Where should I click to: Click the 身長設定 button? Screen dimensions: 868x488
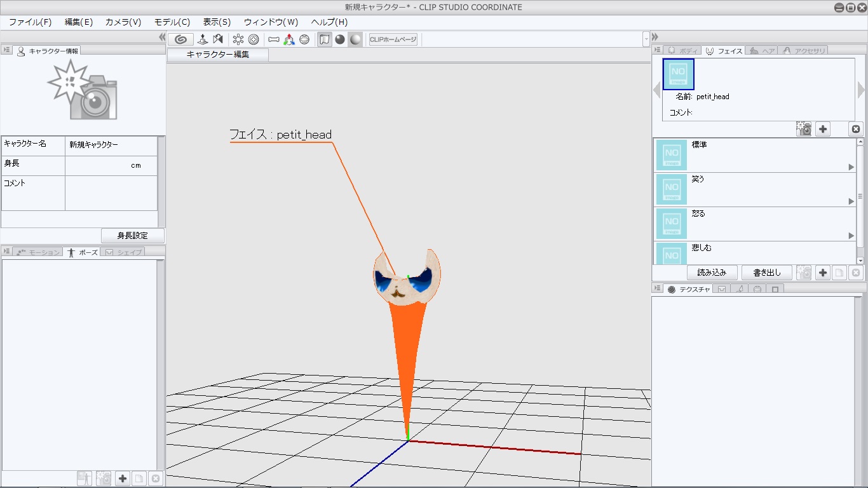coord(132,236)
